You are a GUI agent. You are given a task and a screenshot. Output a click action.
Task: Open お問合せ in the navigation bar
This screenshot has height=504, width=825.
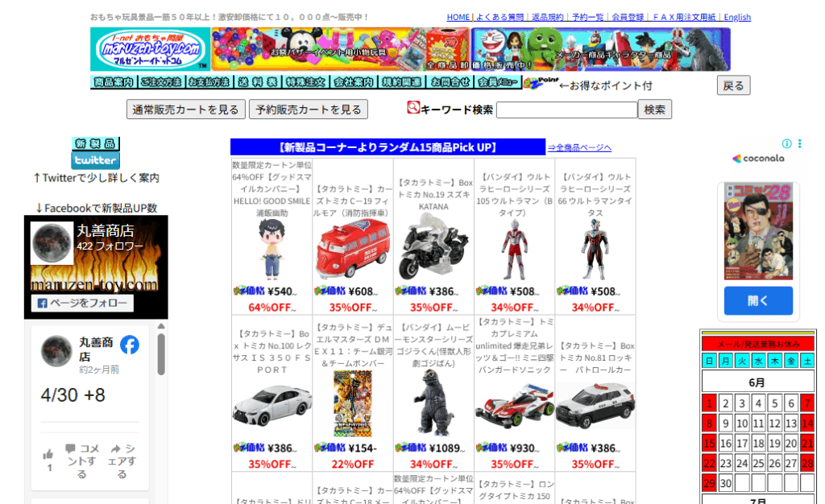pos(450,82)
